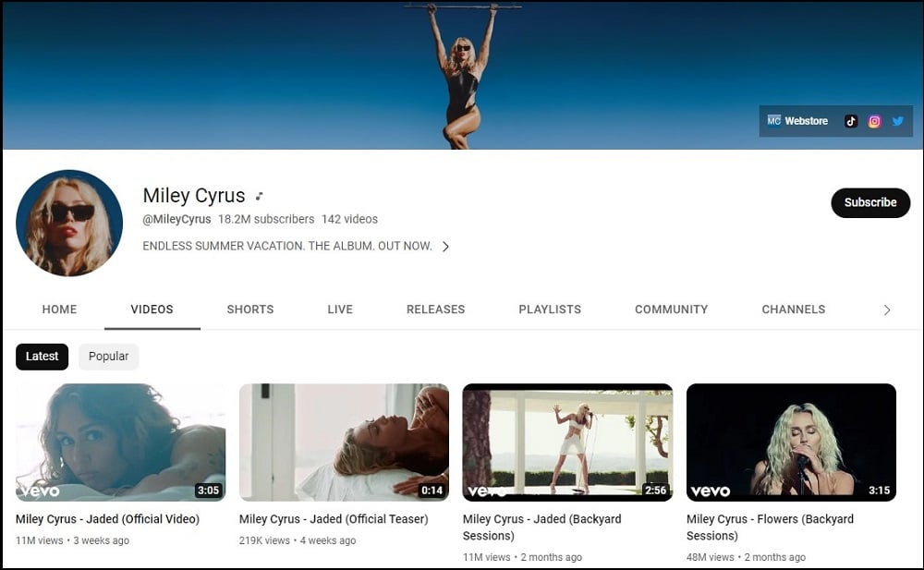Click vevo logo on Flowers thumbnail
The image size is (924, 570).
[710, 491]
